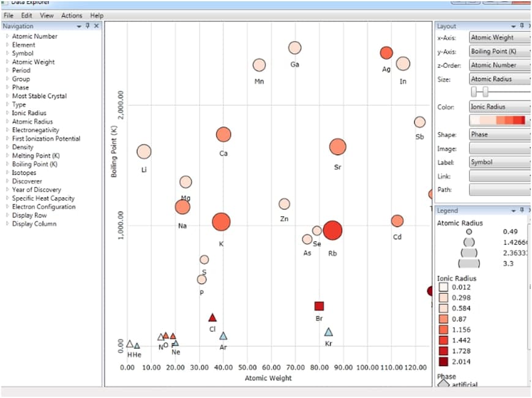This screenshot has width=532, height=398.
Task: Click the Size slider handle
Action: click(485, 91)
